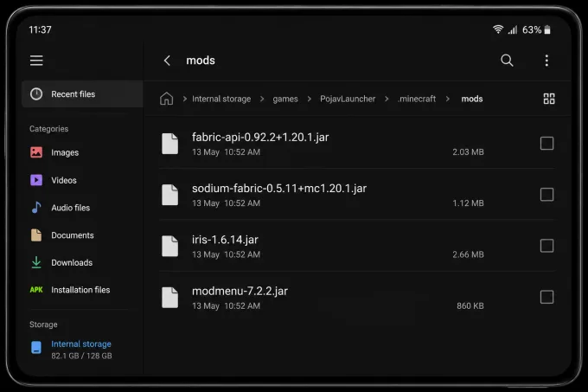Click chevron before Internal storage breadcrumb
This screenshot has height=392, width=588.
tap(185, 99)
